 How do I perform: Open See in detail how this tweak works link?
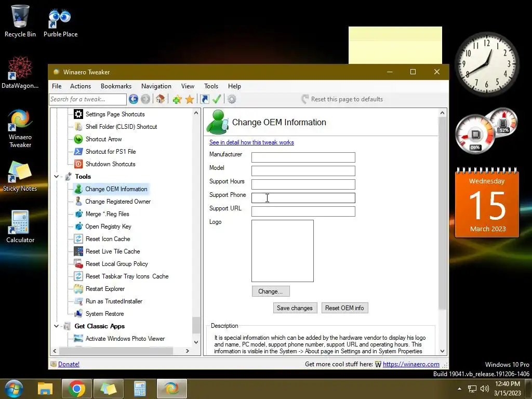click(x=251, y=142)
